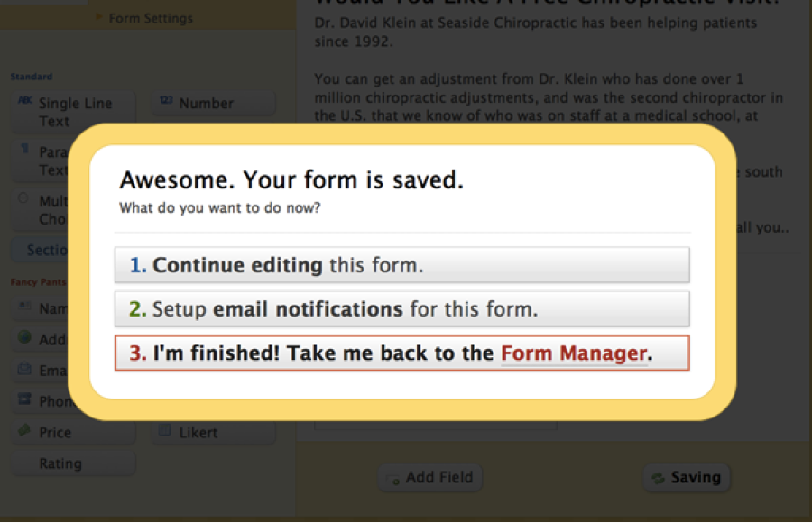Viewport: 812px width, 523px height.
Task: Click the Price tag icon
Action: point(25,431)
